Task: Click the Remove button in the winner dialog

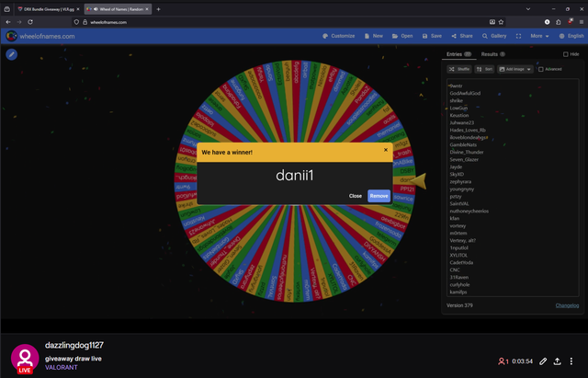Action: point(379,196)
